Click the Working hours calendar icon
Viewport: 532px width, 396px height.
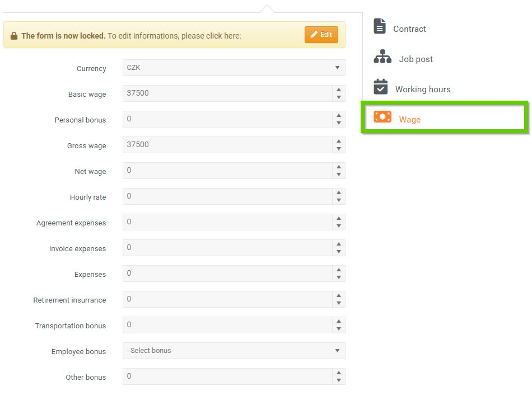click(x=381, y=87)
